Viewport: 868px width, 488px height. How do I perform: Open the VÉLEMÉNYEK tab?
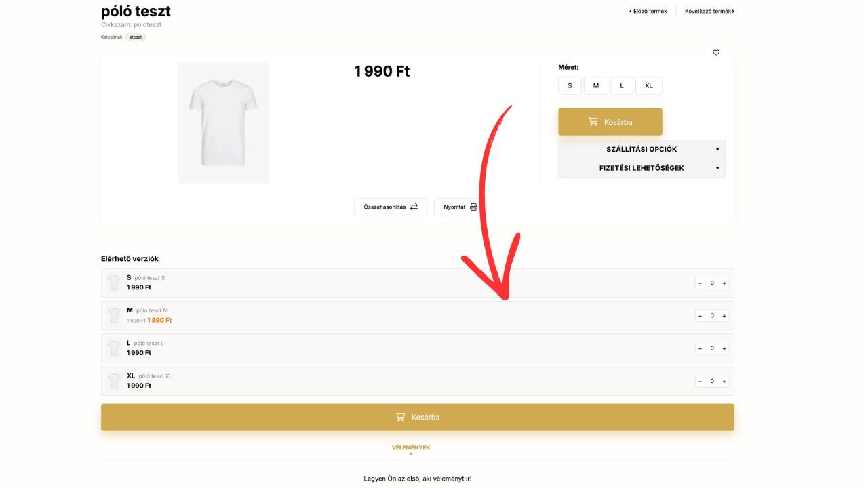click(x=411, y=448)
